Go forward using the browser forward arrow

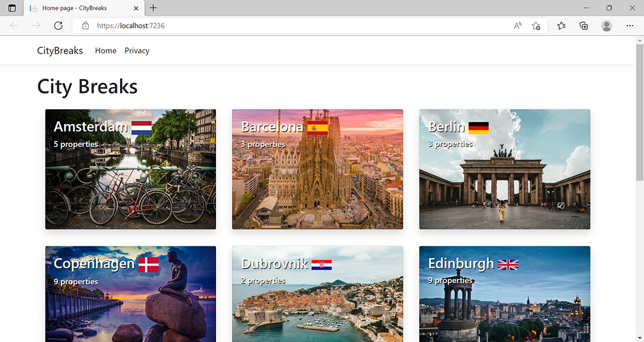coord(36,25)
